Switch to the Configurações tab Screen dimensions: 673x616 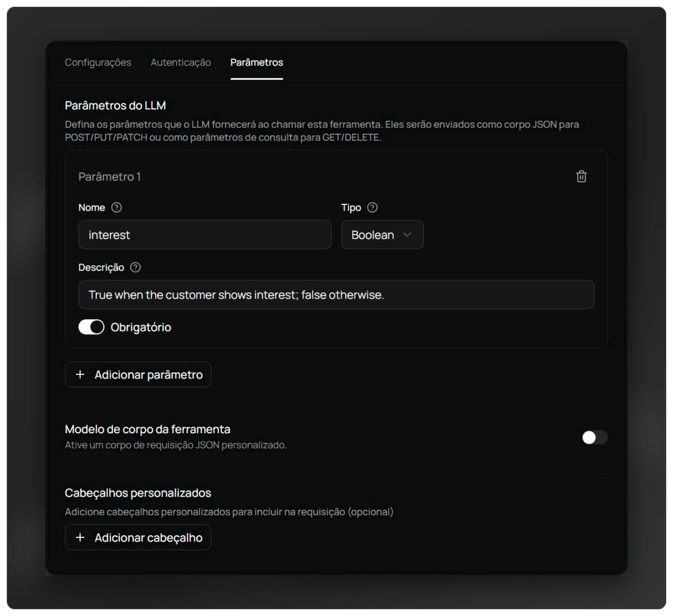pyautogui.click(x=98, y=62)
